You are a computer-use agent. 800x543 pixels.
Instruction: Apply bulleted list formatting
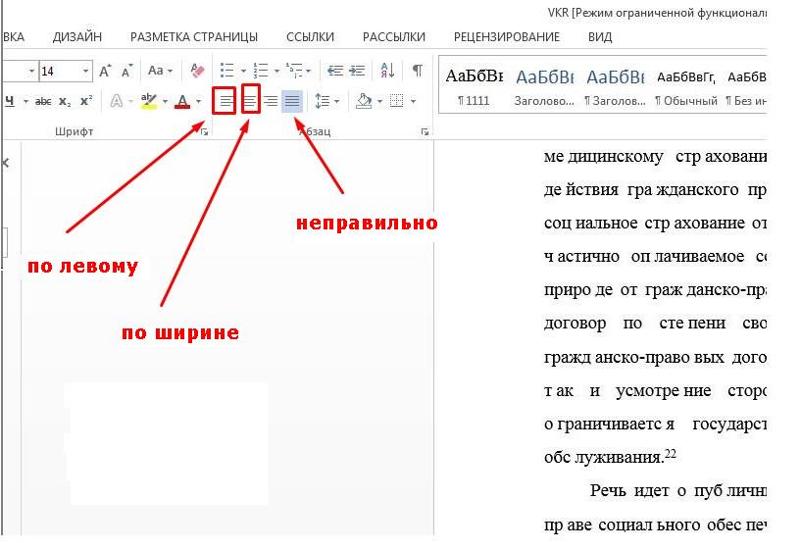(x=227, y=70)
